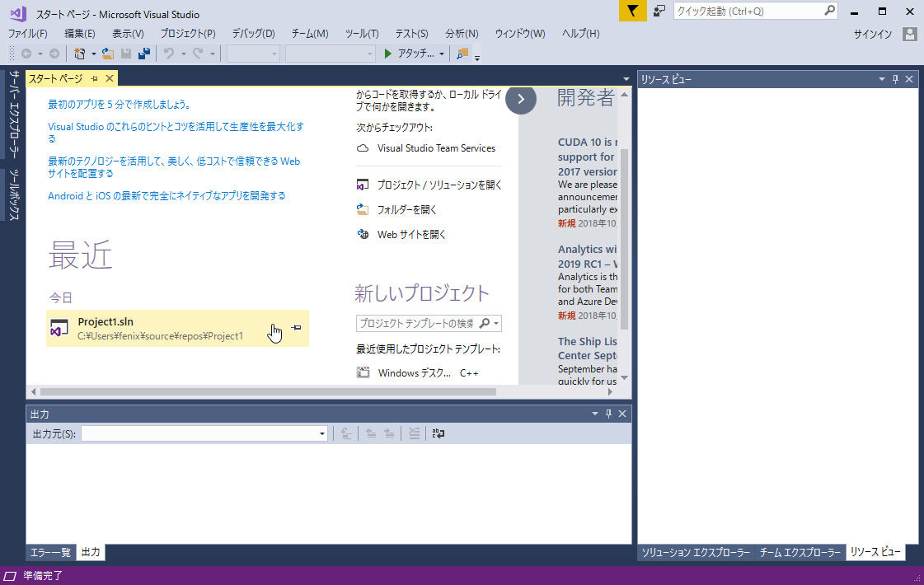Click Web サイトを開く link

coord(411,235)
